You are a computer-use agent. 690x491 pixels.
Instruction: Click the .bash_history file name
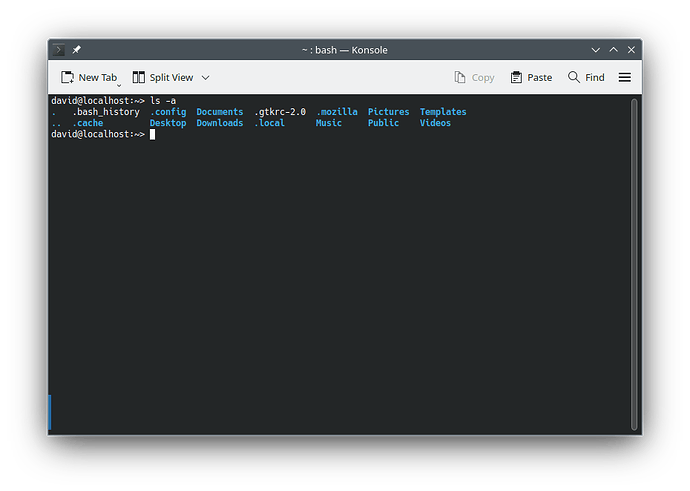[106, 112]
